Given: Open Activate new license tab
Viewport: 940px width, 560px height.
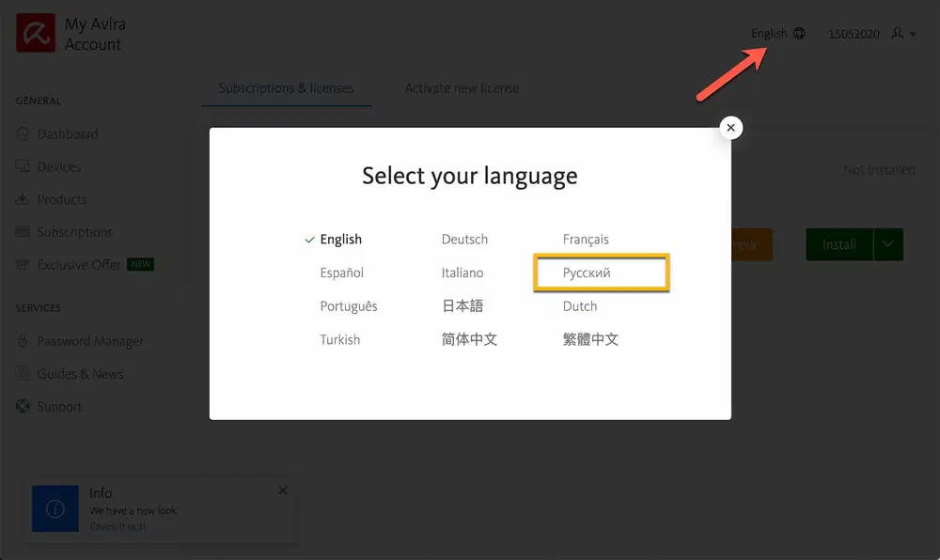Looking at the screenshot, I should click(x=462, y=88).
